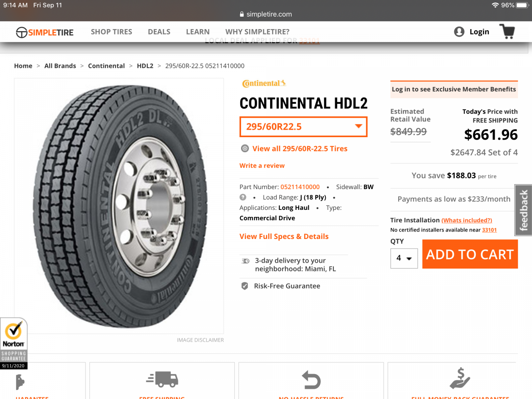This screenshot has height=399, width=532.
Task: Click the hassle-free returns arrow icon
Action: (x=311, y=380)
